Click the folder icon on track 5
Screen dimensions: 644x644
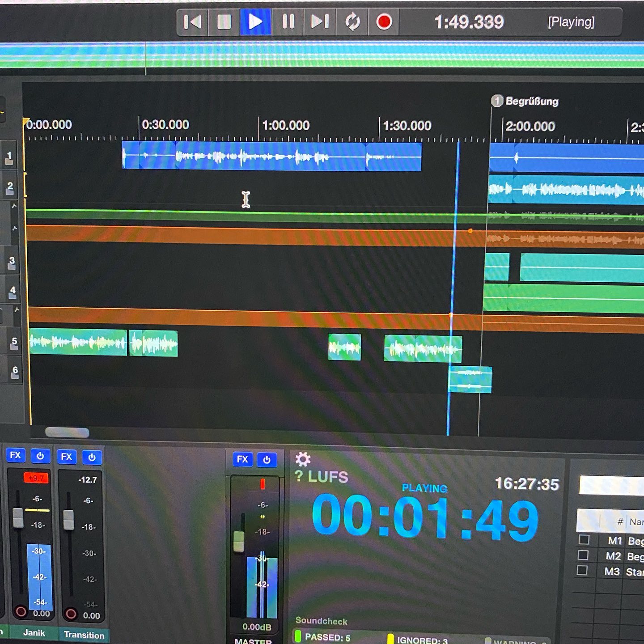click(x=13, y=348)
